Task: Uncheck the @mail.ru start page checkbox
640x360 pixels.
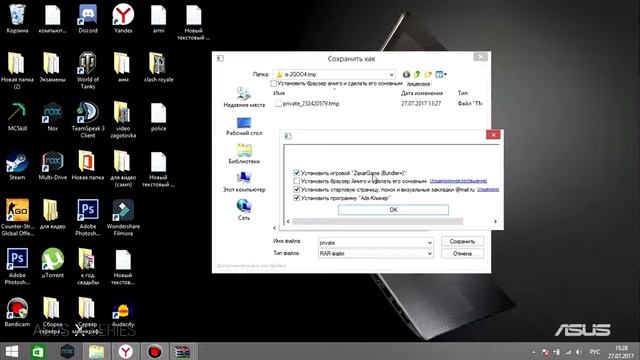Action: pyautogui.click(x=297, y=189)
